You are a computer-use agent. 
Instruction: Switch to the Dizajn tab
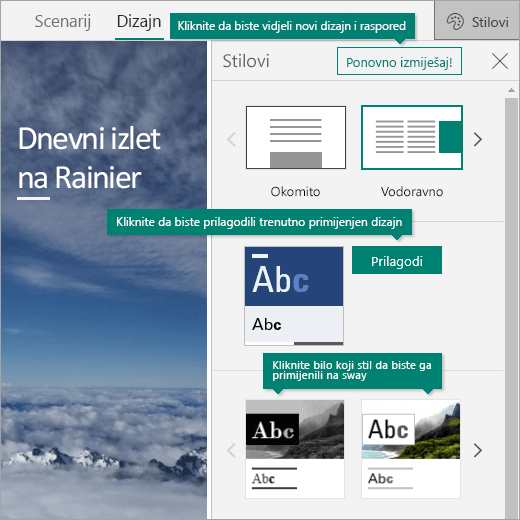click(139, 21)
